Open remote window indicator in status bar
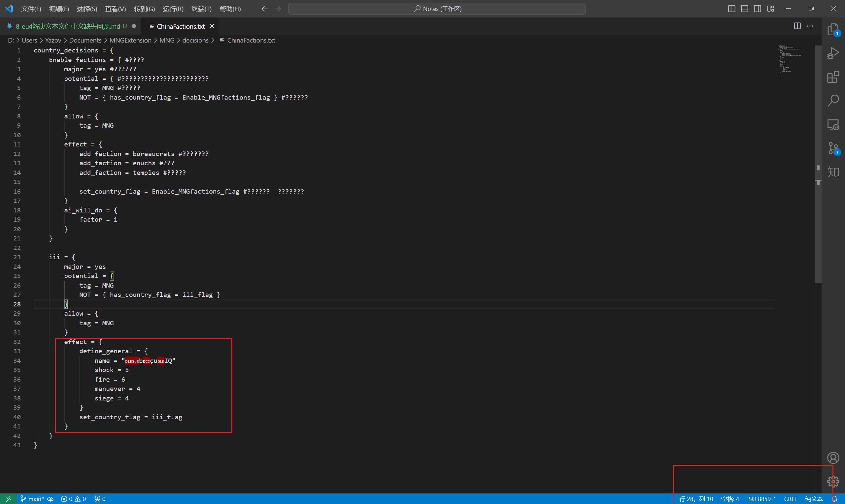This screenshot has width=845, height=504. click(x=9, y=499)
